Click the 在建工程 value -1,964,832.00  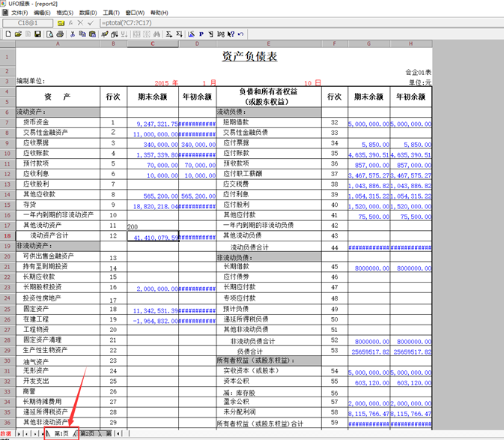[153, 320]
